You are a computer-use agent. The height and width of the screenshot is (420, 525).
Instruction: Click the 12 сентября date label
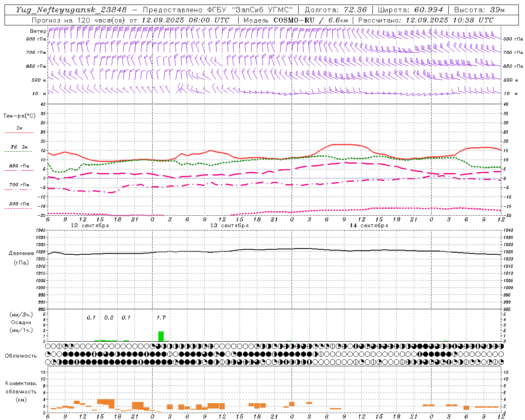point(90,226)
